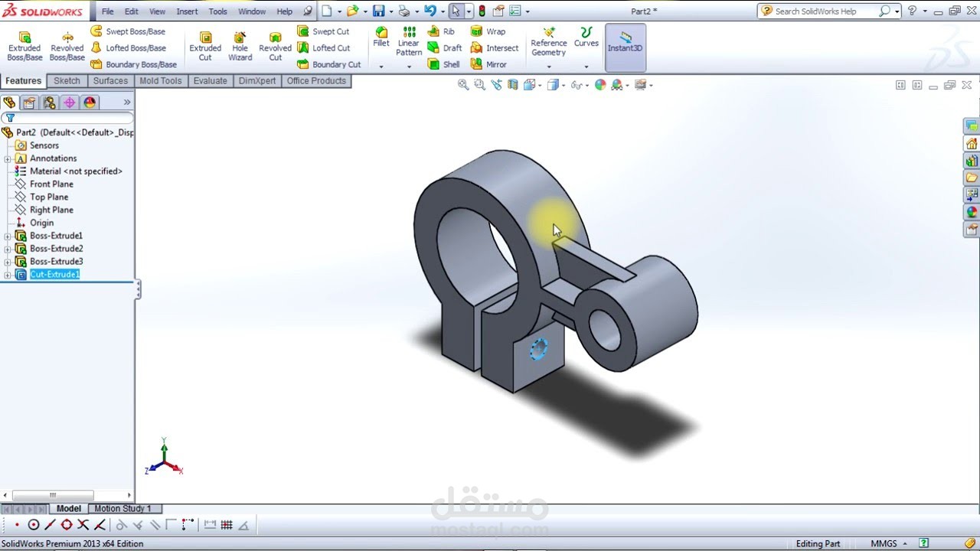Select the Draft feature
The height and width of the screenshot is (551, 980).
(445, 47)
